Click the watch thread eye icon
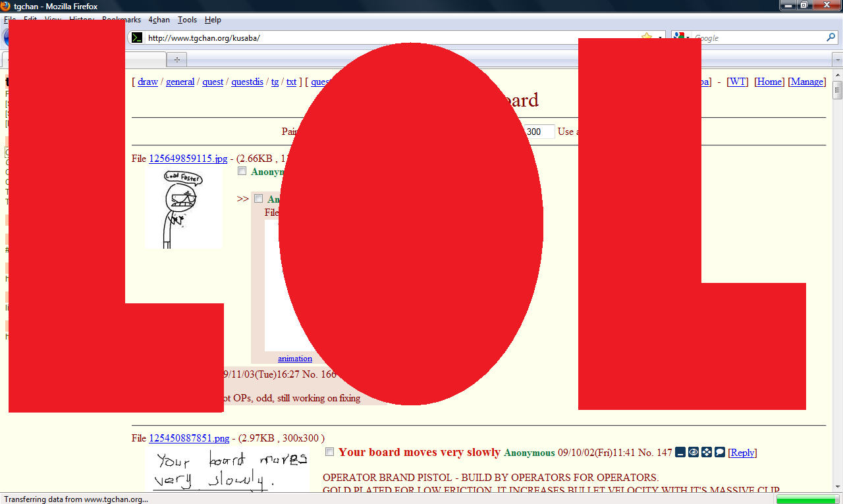The height and width of the screenshot is (504, 843). (x=693, y=452)
